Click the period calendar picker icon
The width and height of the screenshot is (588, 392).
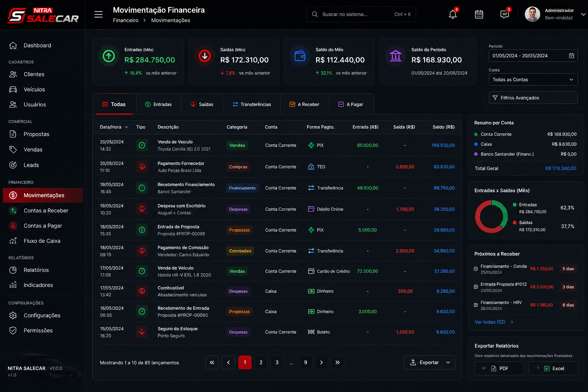(571, 56)
